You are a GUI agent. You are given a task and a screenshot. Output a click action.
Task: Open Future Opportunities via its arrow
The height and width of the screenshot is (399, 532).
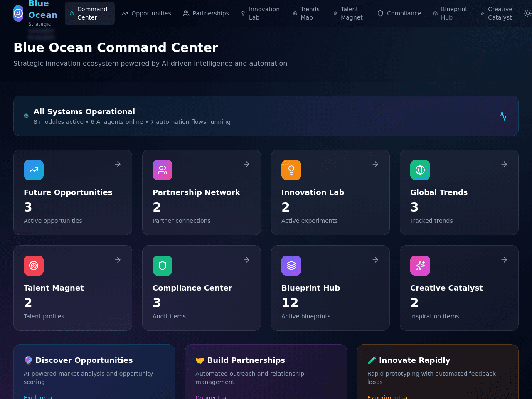tap(118, 164)
